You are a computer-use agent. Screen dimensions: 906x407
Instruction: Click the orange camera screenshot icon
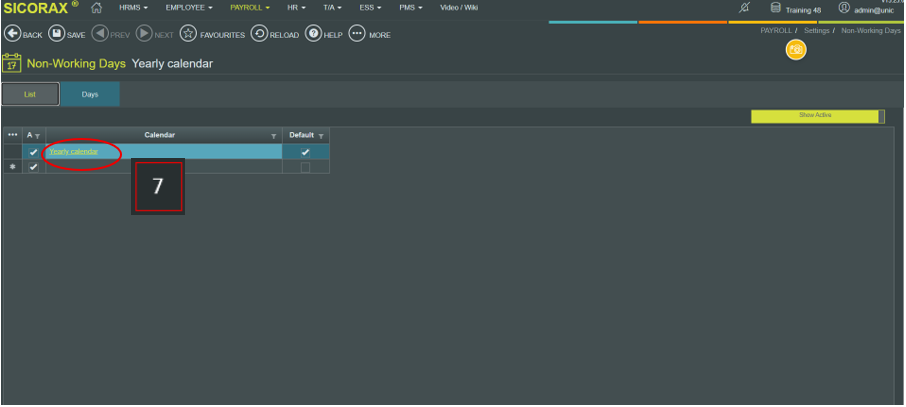(x=796, y=50)
